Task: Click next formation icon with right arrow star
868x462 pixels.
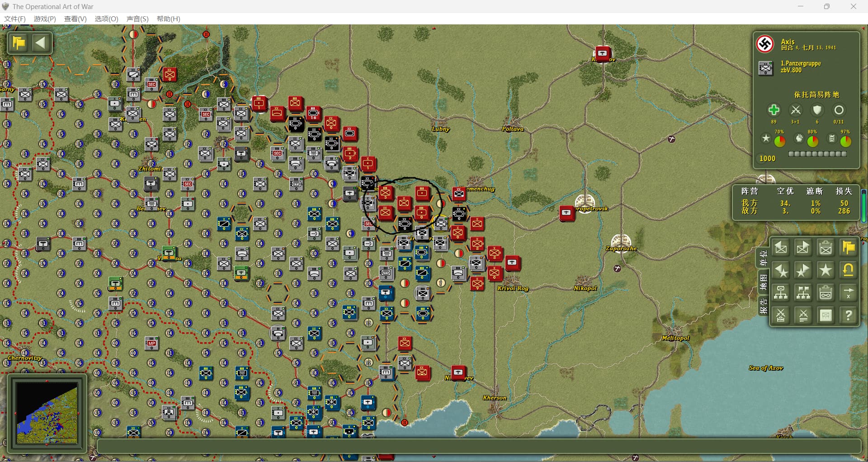Action: click(803, 270)
